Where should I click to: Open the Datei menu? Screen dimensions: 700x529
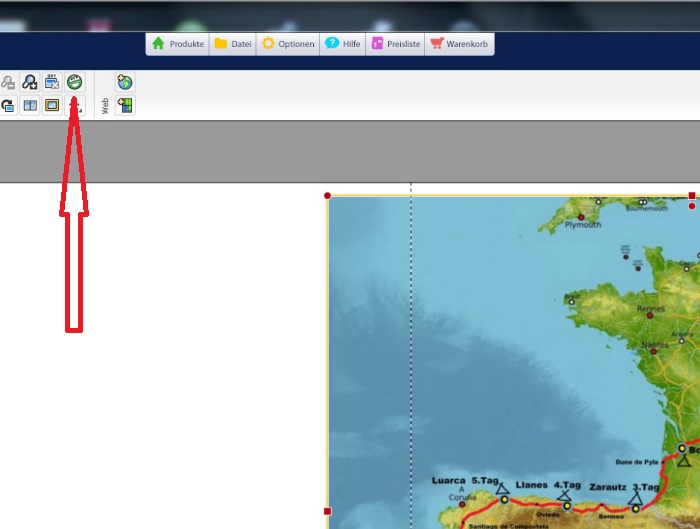point(233,44)
